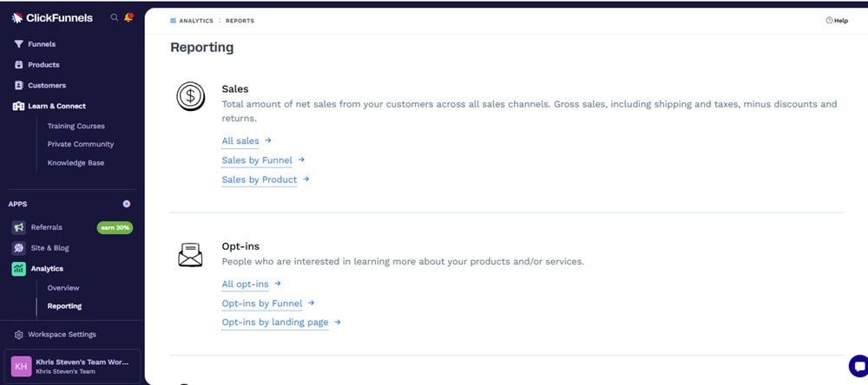Click the Sales dollar coin icon
This screenshot has height=385, width=868.
[190, 95]
